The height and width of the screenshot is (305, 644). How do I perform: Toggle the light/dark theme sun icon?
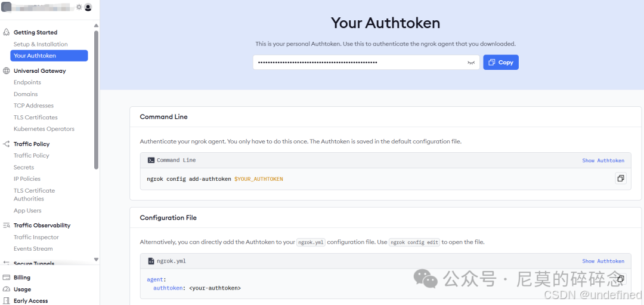[79, 7]
